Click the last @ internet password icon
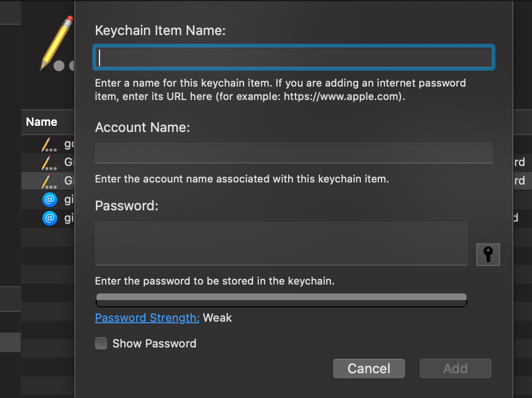Viewport: 532px width, 398px height. 49,218
